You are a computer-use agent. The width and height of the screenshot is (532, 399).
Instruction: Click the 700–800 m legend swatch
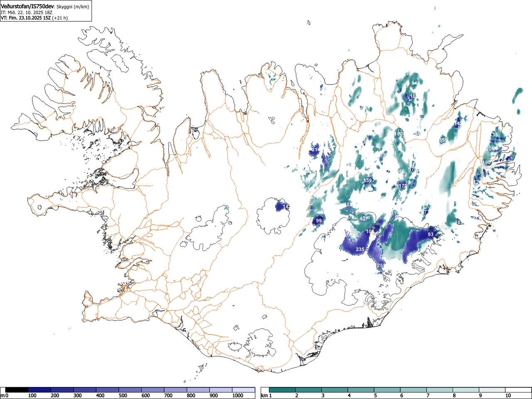click(175, 390)
